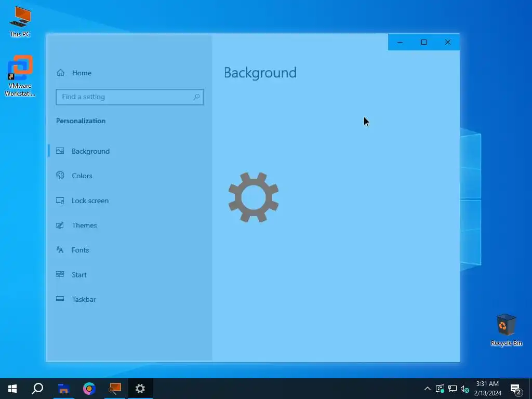
Task: Open the Fonts settings page
Action: [x=130, y=250]
